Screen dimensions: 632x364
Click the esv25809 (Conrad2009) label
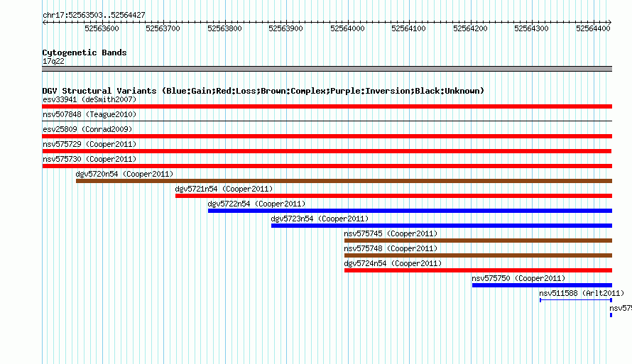click(87, 129)
